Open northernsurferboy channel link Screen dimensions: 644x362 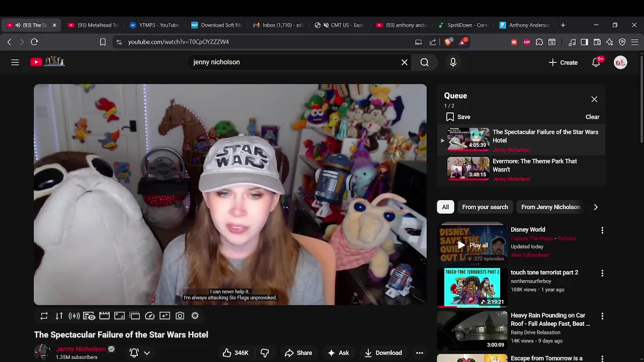pos(531,281)
